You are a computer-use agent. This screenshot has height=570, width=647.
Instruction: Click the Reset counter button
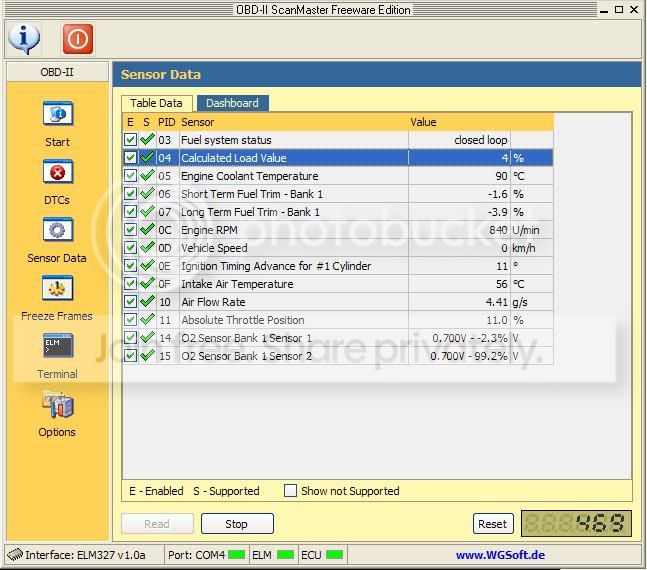492,524
